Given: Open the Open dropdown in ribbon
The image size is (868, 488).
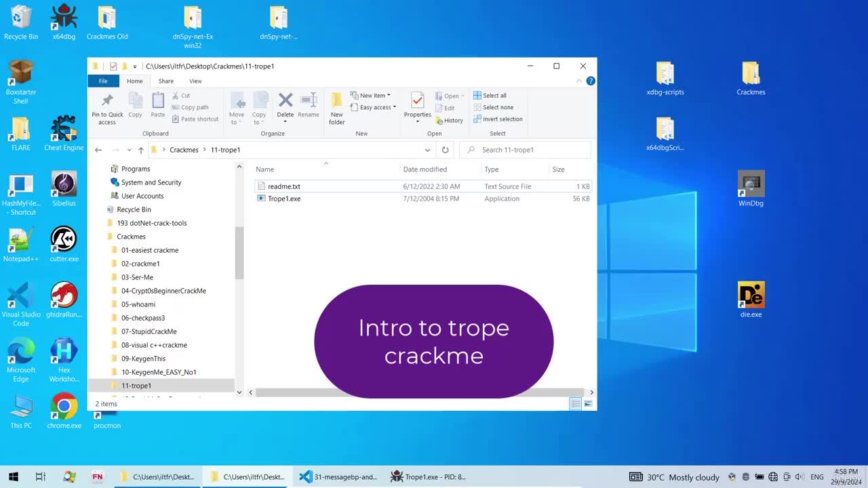Looking at the screenshot, I should [450, 96].
